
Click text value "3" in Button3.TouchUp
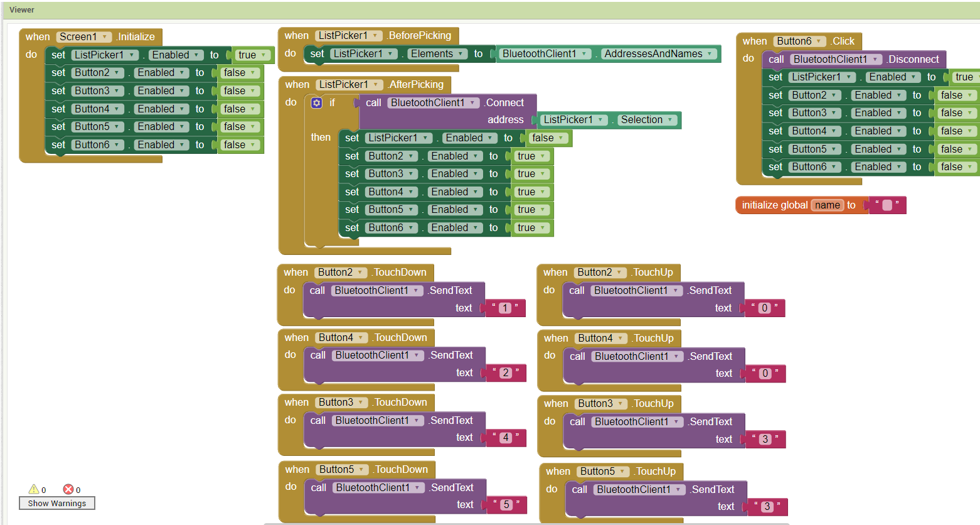(765, 439)
